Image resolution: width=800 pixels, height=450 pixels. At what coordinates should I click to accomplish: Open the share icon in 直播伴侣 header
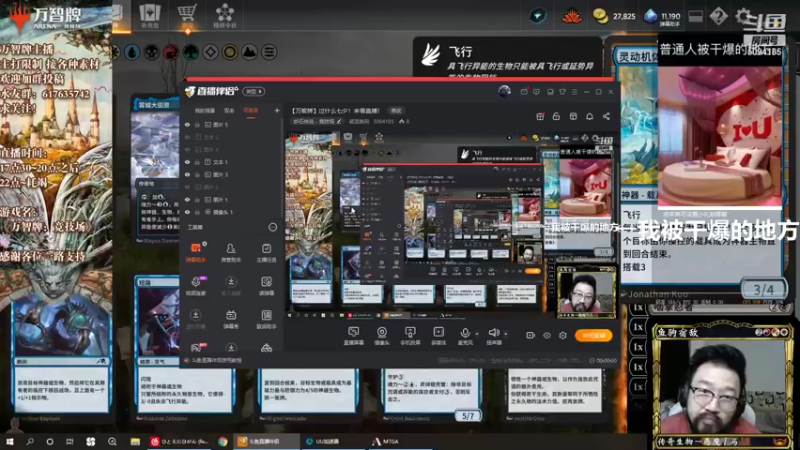click(606, 116)
